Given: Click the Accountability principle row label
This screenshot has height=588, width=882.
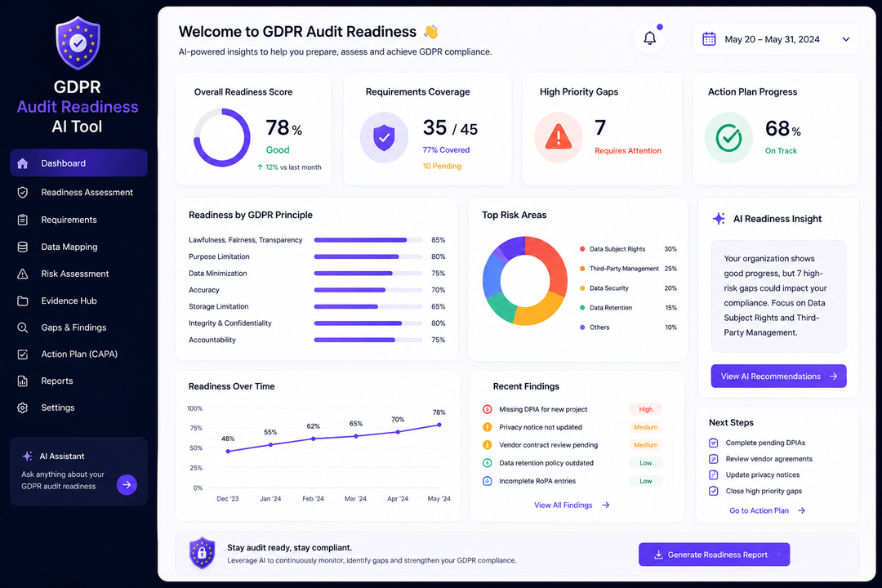Looking at the screenshot, I should click(212, 340).
